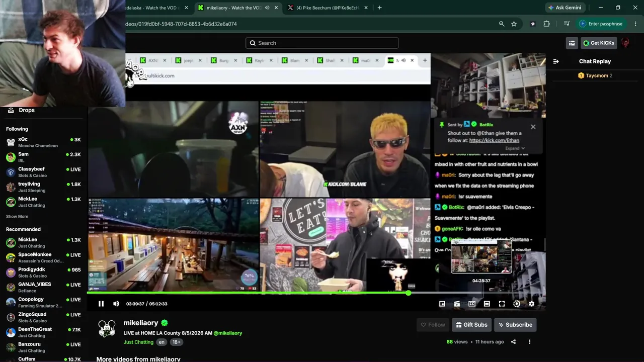Open the Kick inbox icon beside Get KICKs
The height and width of the screenshot is (362, 644).
point(572,43)
